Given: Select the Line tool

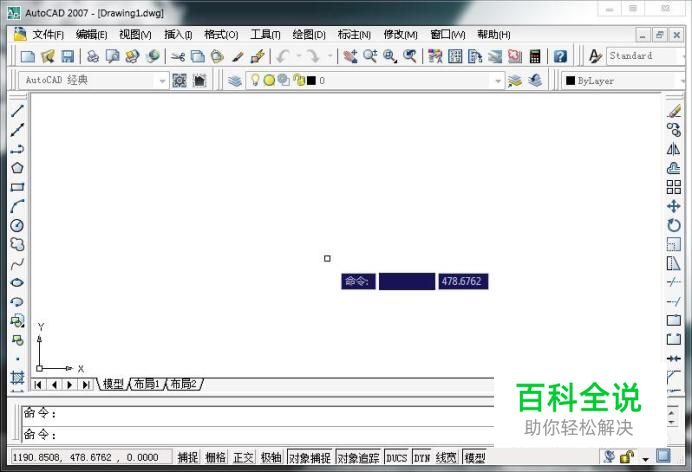Looking at the screenshot, I should point(17,111).
